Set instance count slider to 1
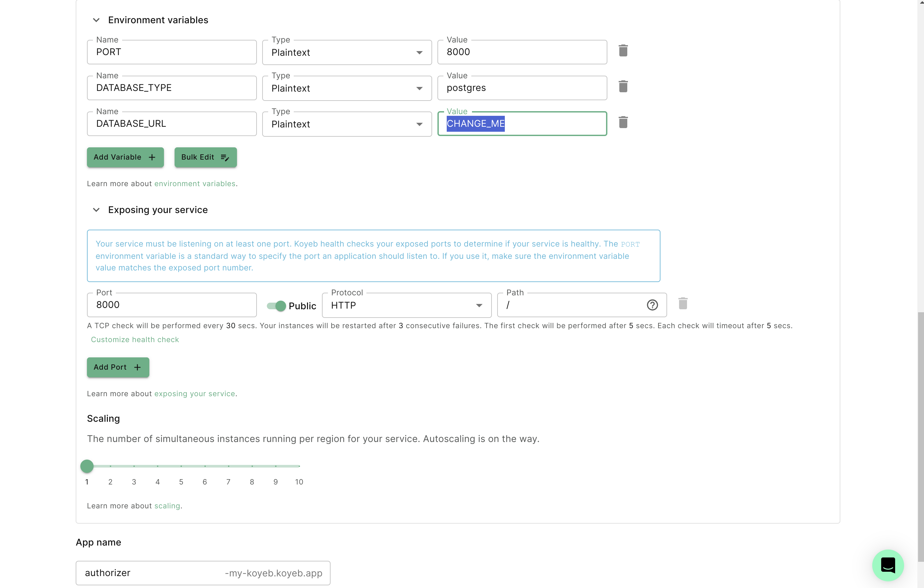 pos(87,466)
